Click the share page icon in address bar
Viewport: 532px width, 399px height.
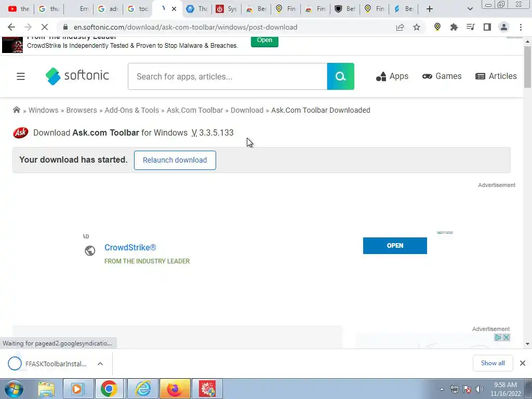pyautogui.click(x=400, y=27)
